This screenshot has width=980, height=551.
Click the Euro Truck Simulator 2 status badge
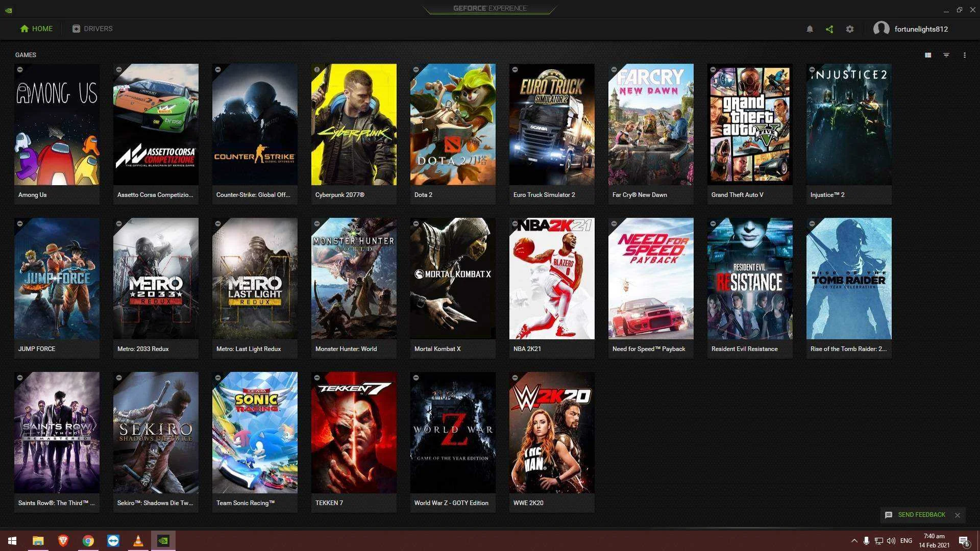point(515,69)
